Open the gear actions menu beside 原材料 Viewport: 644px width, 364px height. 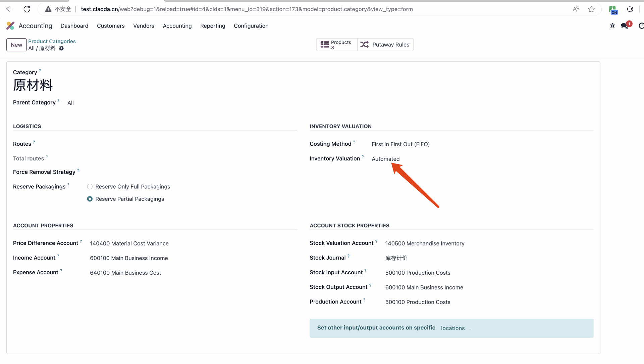tap(61, 48)
